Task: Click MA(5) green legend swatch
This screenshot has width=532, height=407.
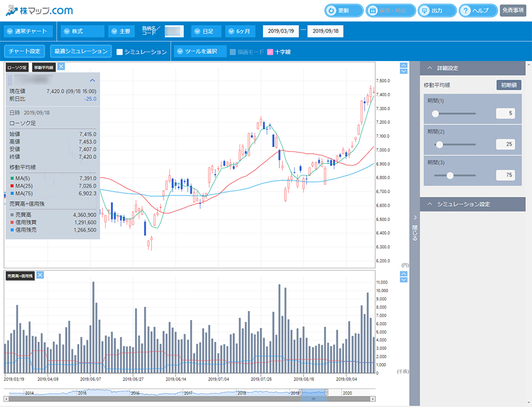Action: click(x=12, y=178)
